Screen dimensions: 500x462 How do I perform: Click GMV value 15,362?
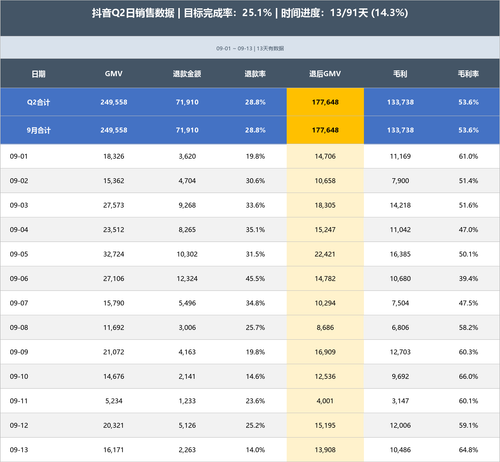[114, 181]
